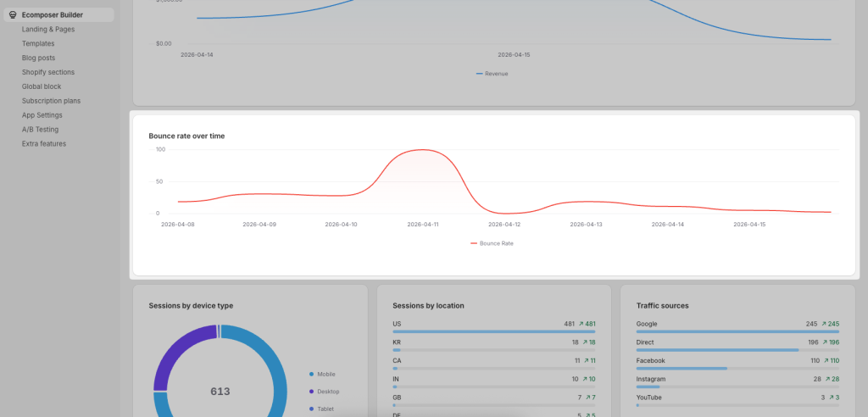The image size is (868, 417).
Task: Go to Blog posts section
Action: (39, 58)
